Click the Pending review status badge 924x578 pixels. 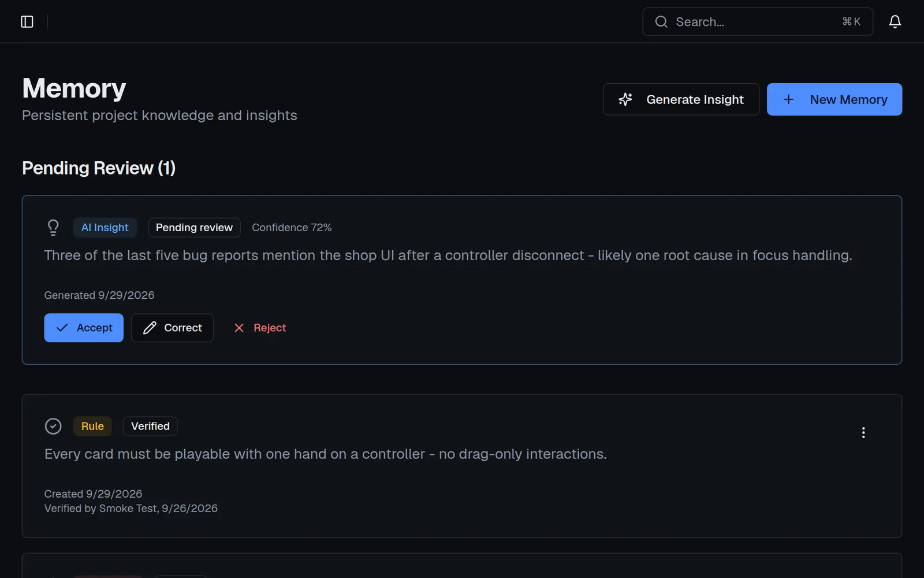194,228
